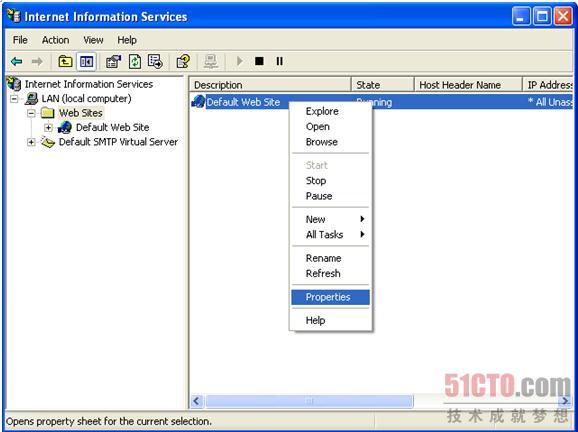Image resolution: width=578 pixels, height=432 pixels.
Task: Click the Internet Information Services root tree icon
Action: click(x=14, y=84)
